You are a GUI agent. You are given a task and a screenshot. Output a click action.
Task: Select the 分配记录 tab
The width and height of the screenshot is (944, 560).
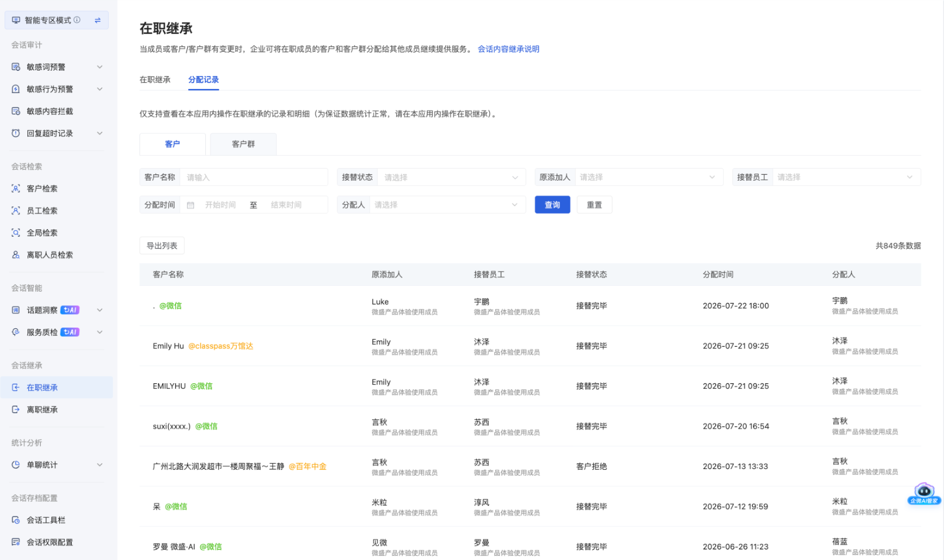pos(203,80)
